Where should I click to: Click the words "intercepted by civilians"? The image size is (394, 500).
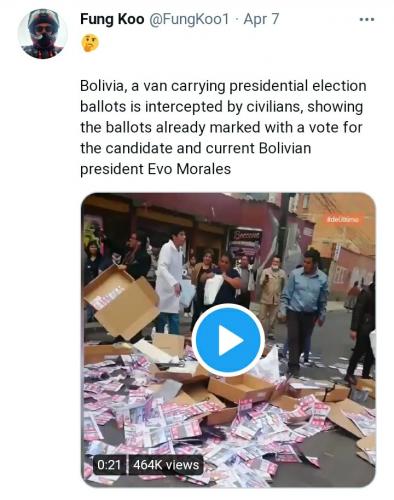(x=224, y=107)
